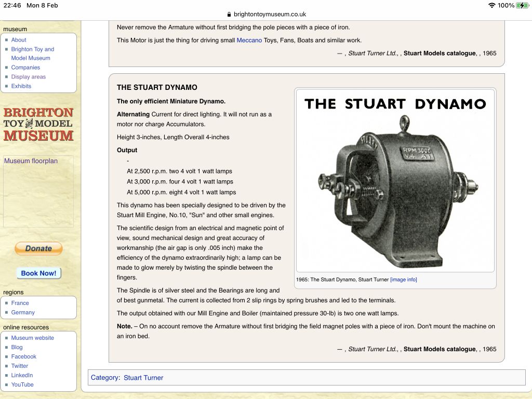Open the France region link

click(20, 303)
